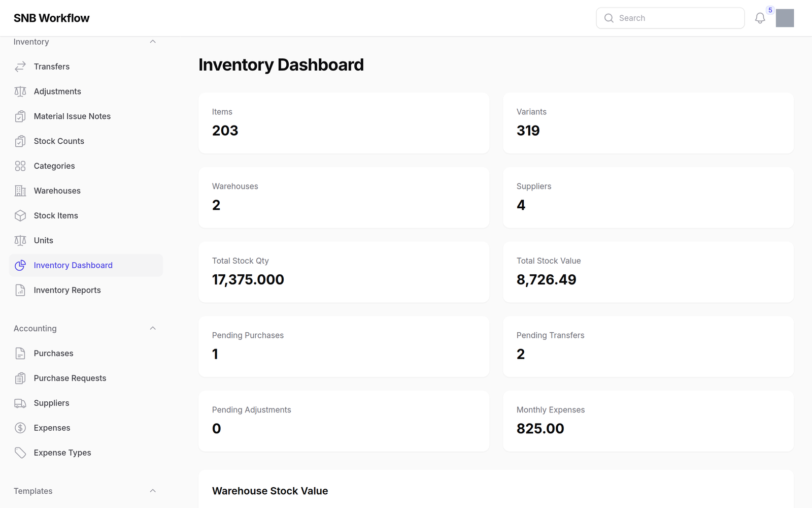Open the user avatar menu
812x508 pixels.
pos(785,18)
